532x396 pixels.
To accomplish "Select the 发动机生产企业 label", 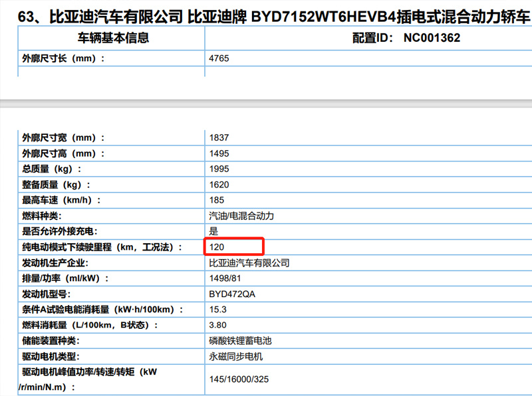I will 55,262.
